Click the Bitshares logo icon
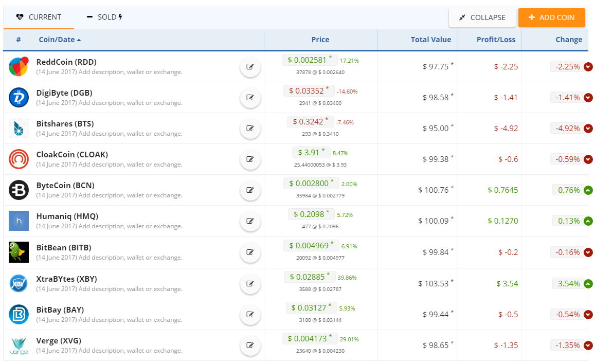 click(19, 128)
